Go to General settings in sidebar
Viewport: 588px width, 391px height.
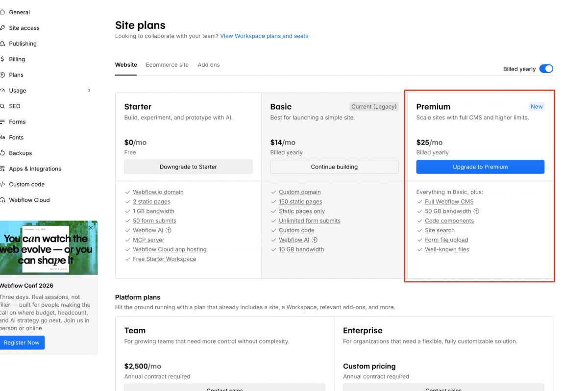(19, 12)
